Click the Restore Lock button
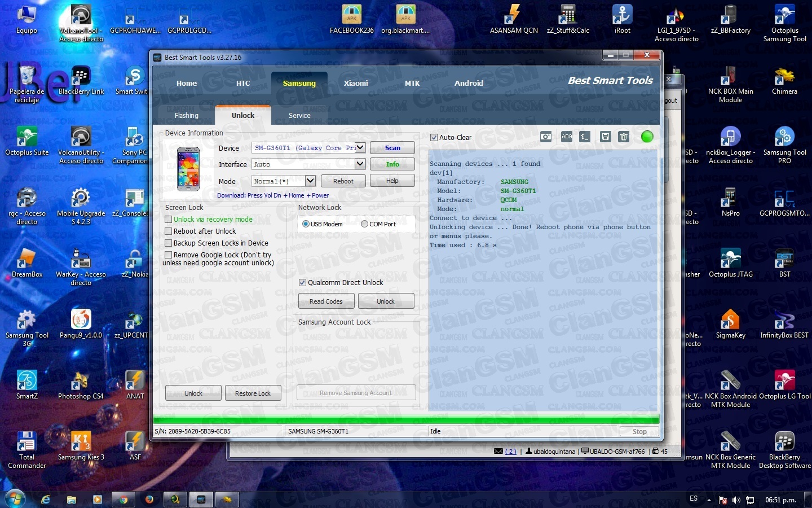The height and width of the screenshot is (508, 812). pyautogui.click(x=253, y=393)
